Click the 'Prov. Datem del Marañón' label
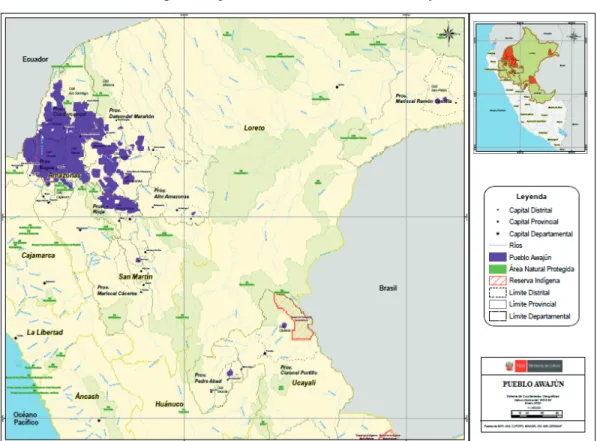 pyautogui.click(x=131, y=113)
